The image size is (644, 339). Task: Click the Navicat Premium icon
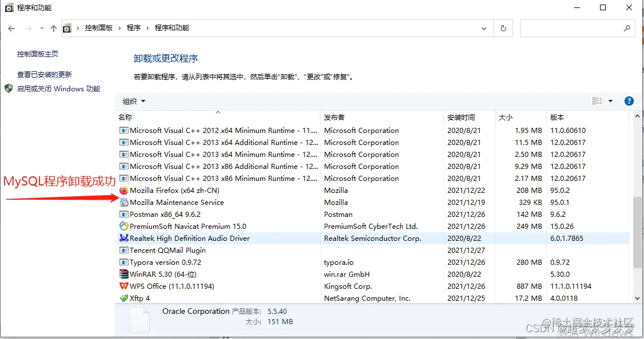[x=123, y=226]
